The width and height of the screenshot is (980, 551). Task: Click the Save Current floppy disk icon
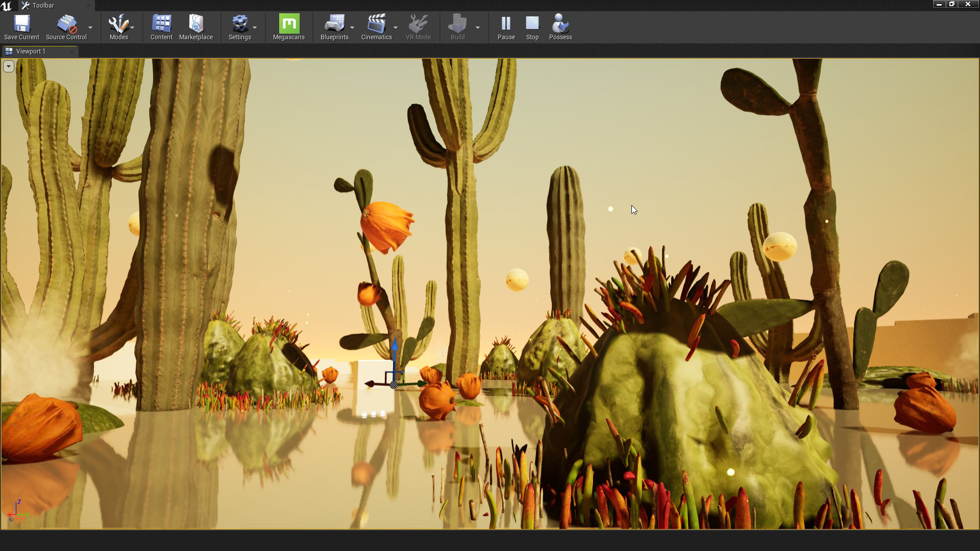click(21, 24)
